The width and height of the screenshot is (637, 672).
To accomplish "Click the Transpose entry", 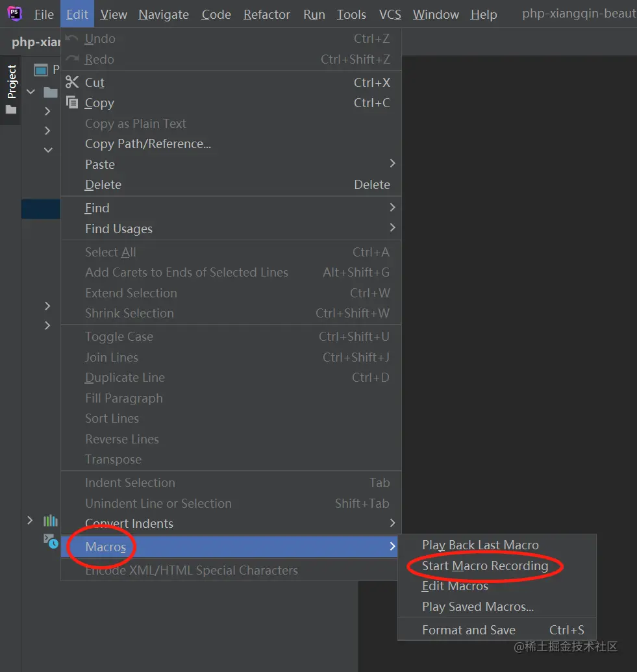I will pyautogui.click(x=231, y=460).
